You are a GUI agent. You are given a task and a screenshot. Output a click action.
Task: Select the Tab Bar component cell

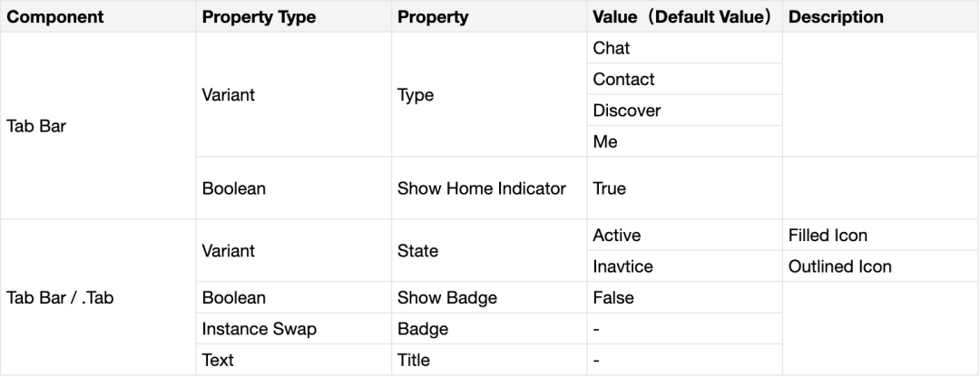tap(98, 125)
